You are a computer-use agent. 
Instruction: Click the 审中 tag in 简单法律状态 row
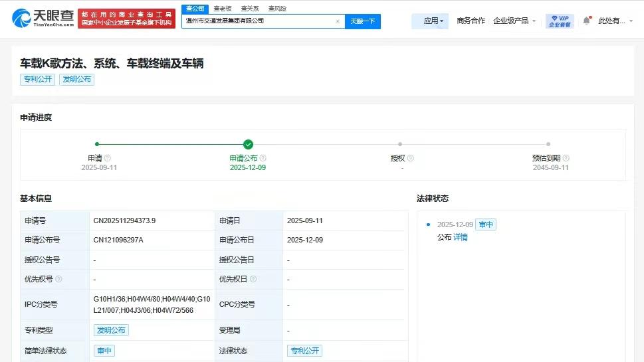(104, 351)
